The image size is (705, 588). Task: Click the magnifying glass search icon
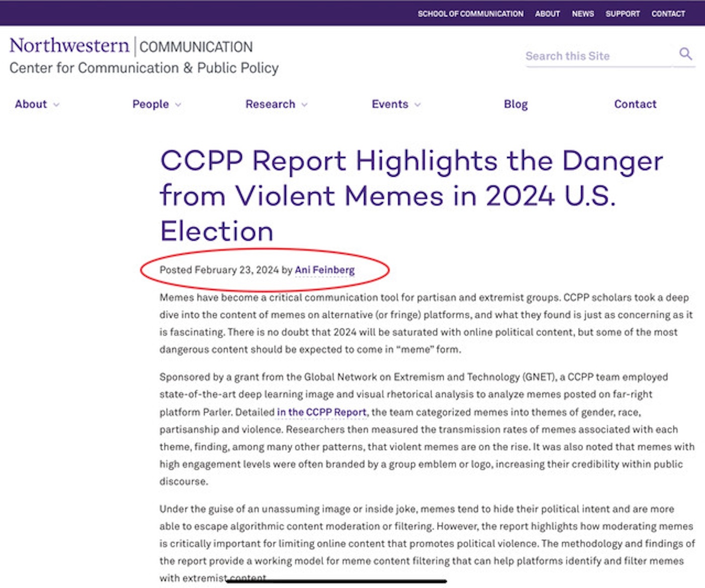point(685,53)
